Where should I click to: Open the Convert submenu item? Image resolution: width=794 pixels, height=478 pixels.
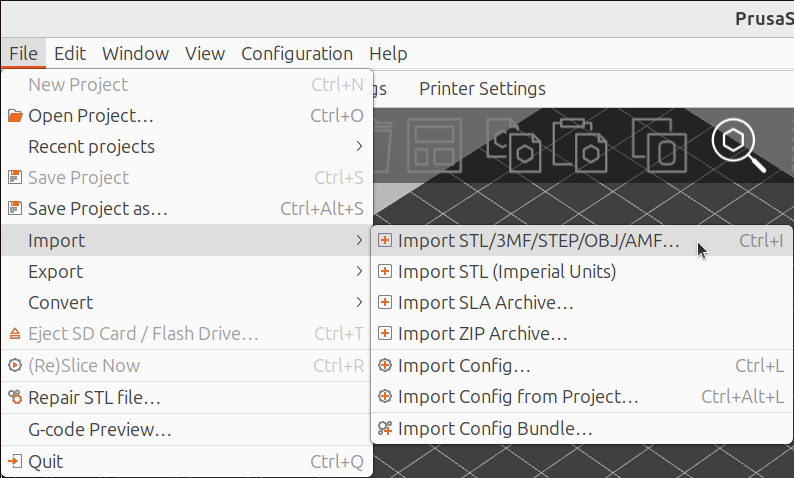(187, 302)
